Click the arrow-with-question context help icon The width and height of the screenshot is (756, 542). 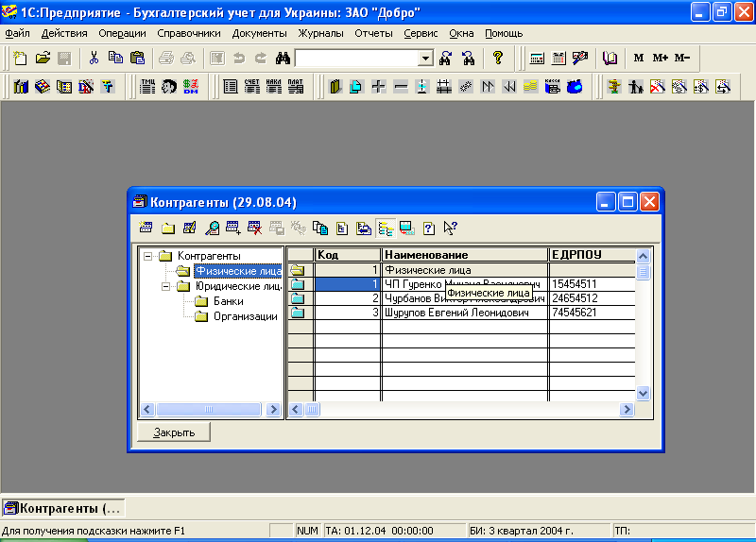coord(451,228)
